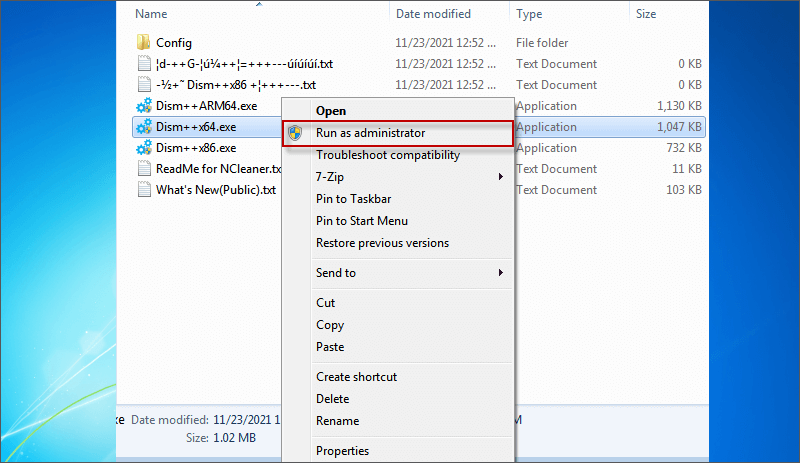Select the Config folder name
The height and width of the screenshot is (463, 800).
point(173,43)
